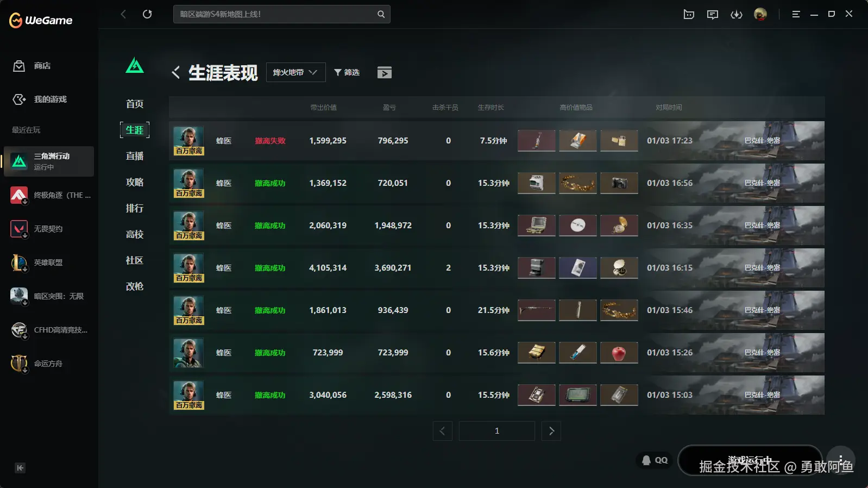Select 无畏契约 in the game list
Viewport: 868px width, 488px height.
[x=48, y=229]
